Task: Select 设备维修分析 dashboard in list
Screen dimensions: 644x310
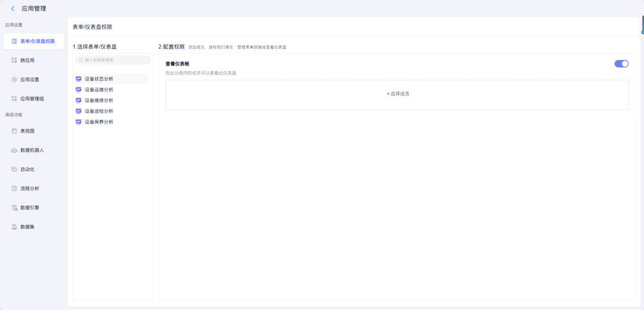Action: tap(99, 100)
